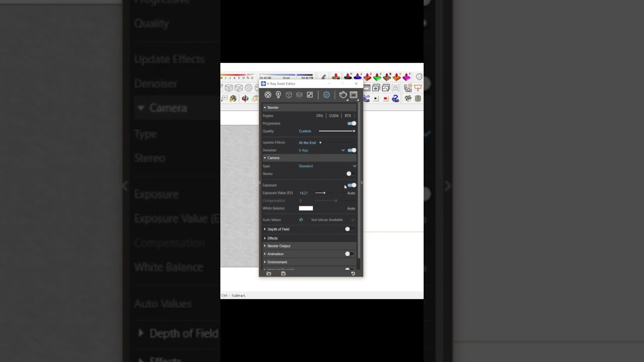Select the CUDA render engine
This screenshot has width=644, height=362.
(x=334, y=116)
